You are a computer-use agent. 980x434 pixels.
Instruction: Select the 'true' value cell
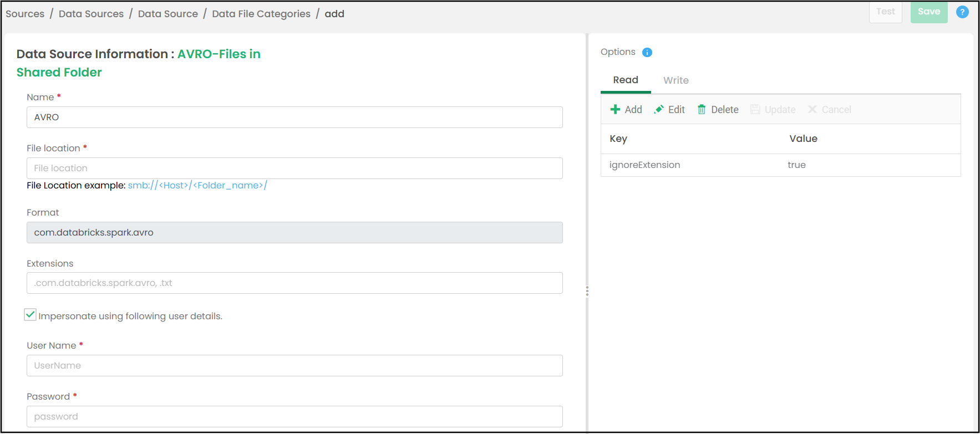point(796,165)
